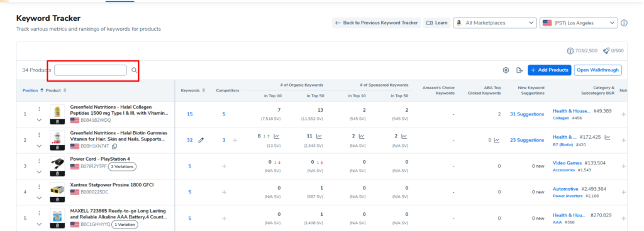The image size is (644, 231).
Task: Add competitor plus icon in Biotin Gummies row
Action: pos(235,140)
